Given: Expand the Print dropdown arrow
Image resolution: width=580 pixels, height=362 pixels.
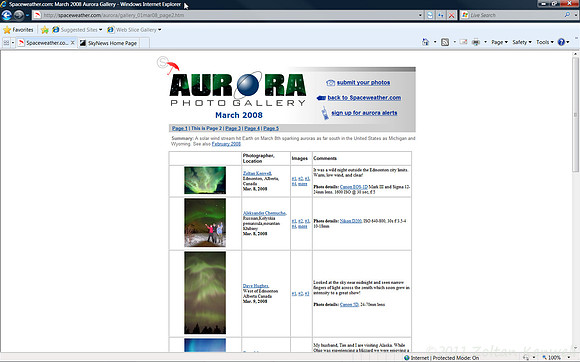Looking at the screenshot, I should [485, 42].
